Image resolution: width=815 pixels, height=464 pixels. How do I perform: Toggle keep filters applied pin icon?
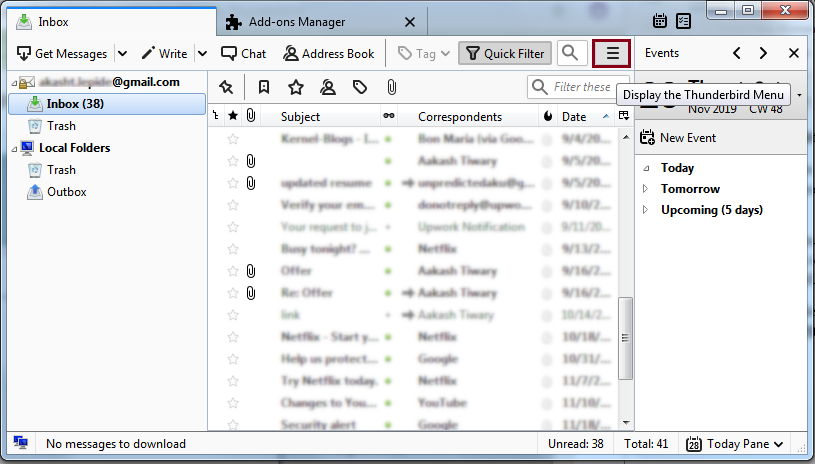pyautogui.click(x=226, y=87)
